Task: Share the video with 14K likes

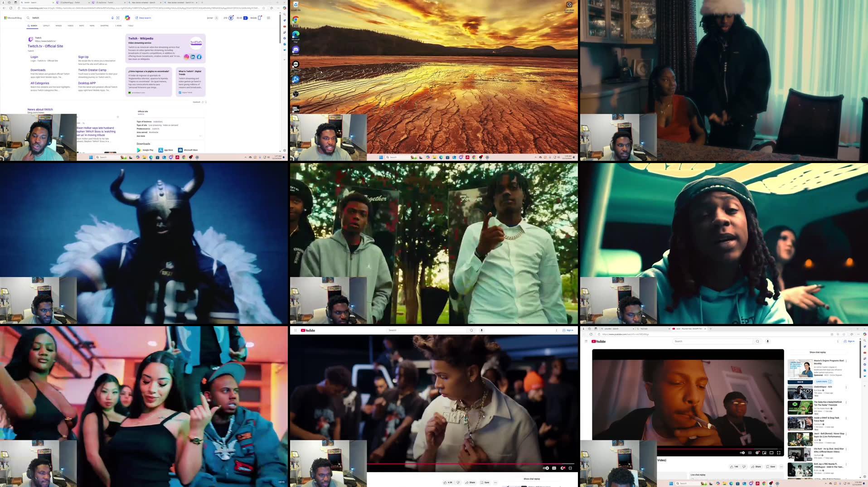Action: coord(756,467)
